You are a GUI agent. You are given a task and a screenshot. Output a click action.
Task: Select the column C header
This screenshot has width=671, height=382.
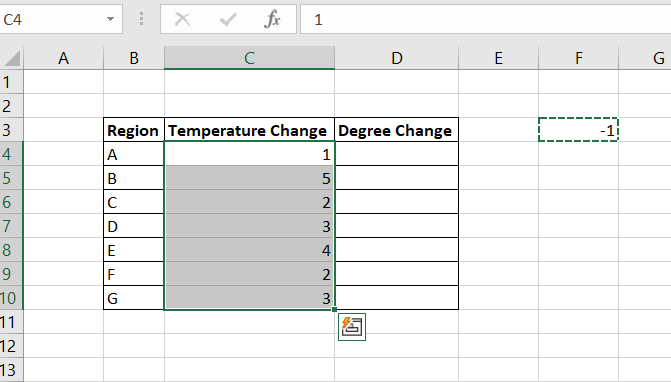coord(249,58)
